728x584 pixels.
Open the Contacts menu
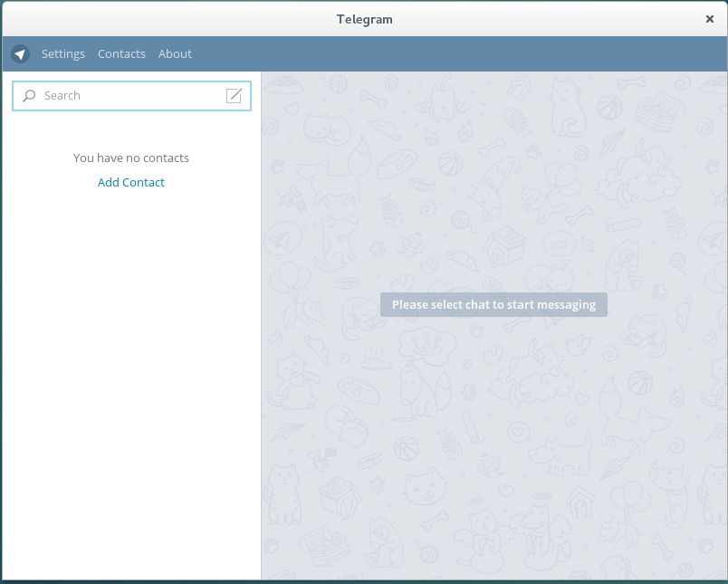(x=121, y=53)
